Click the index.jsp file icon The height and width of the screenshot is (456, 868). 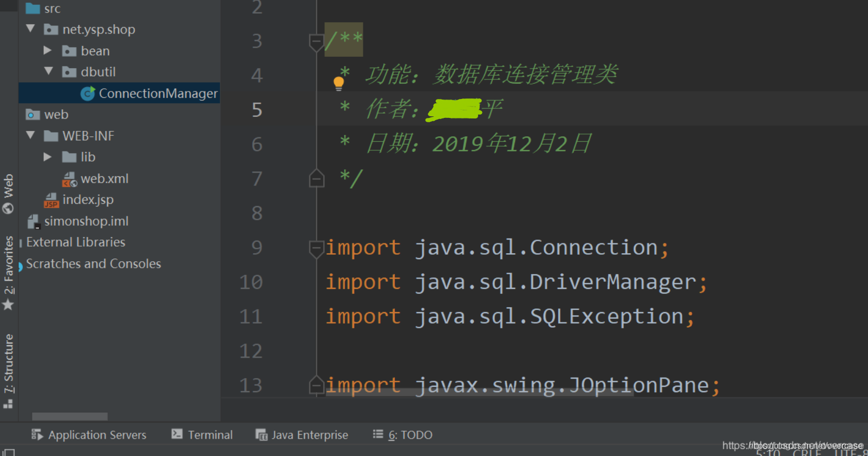click(51, 200)
